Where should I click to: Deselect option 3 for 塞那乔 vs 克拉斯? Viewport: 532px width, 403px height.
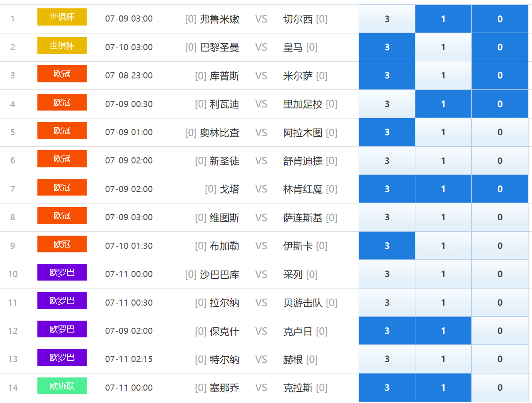tap(387, 388)
